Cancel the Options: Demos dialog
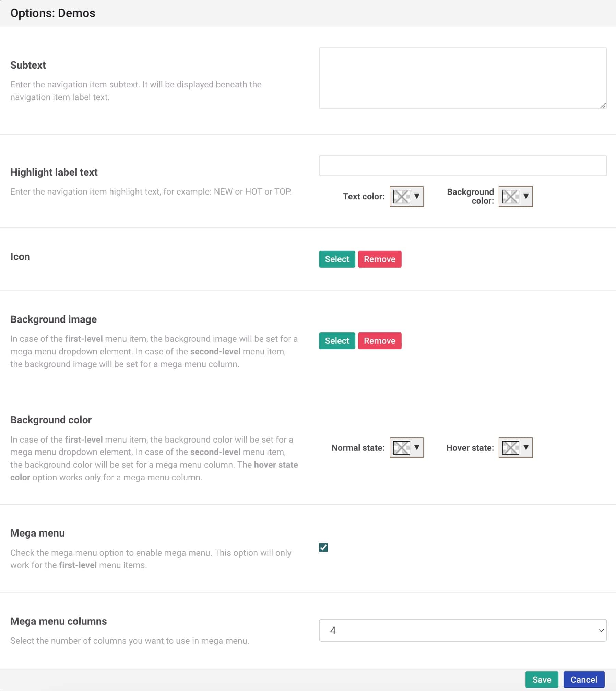Viewport: 616px width, 691px height. tap(584, 680)
